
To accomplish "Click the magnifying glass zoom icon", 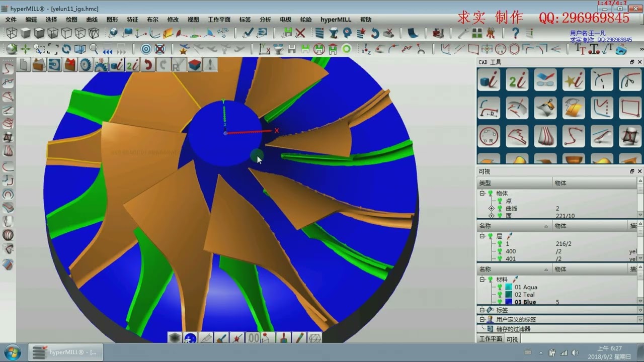I will click(x=94, y=49).
